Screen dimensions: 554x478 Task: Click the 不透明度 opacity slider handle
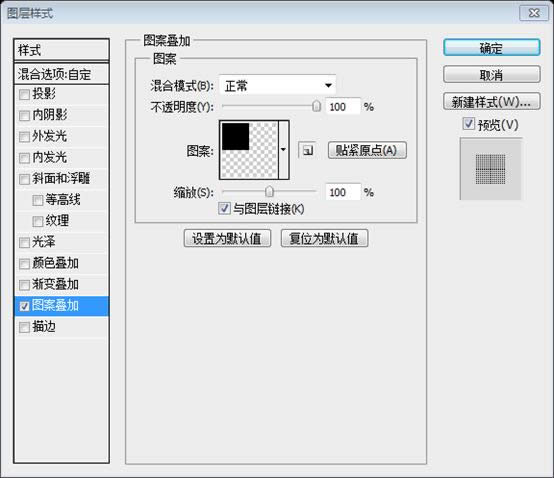pos(317,106)
